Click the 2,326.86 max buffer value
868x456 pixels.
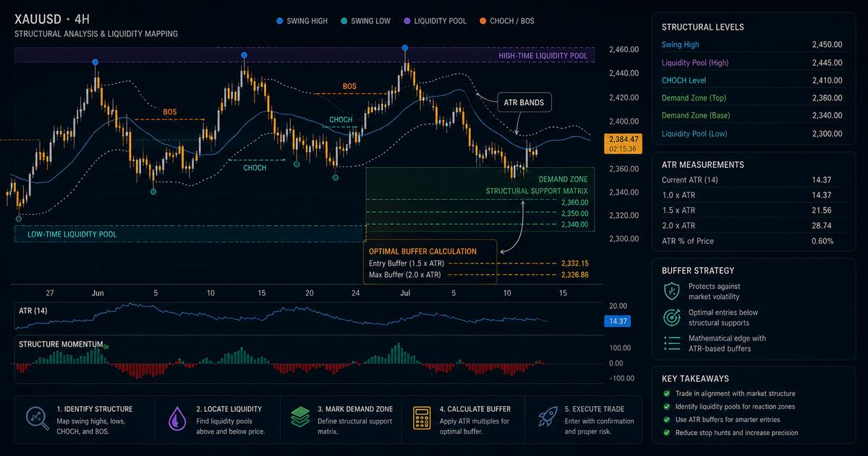pyautogui.click(x=574, y=275)
